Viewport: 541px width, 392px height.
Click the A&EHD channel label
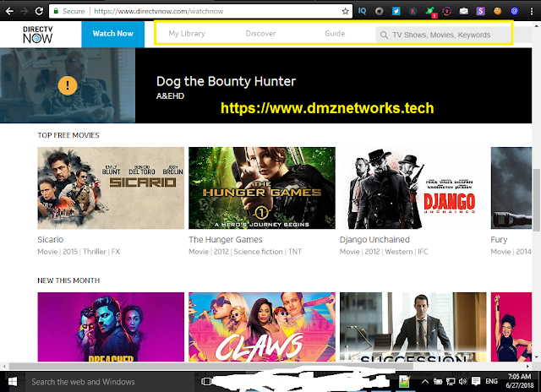pos(170,95)
